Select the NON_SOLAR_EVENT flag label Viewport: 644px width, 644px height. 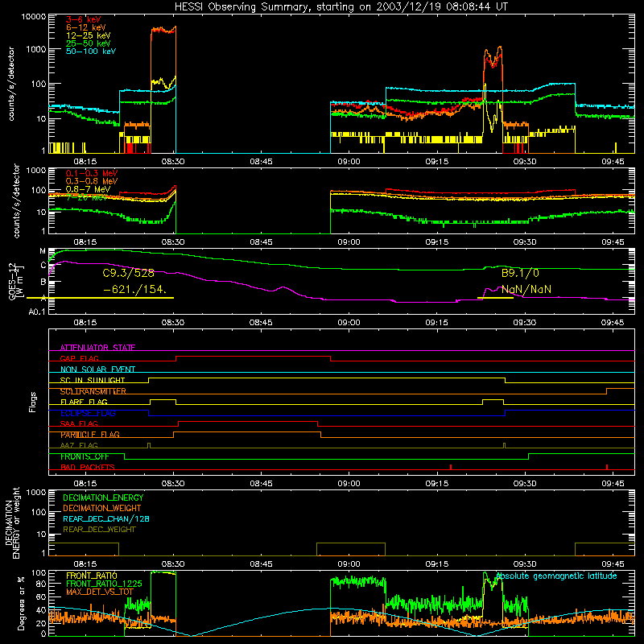click(97, 369)
